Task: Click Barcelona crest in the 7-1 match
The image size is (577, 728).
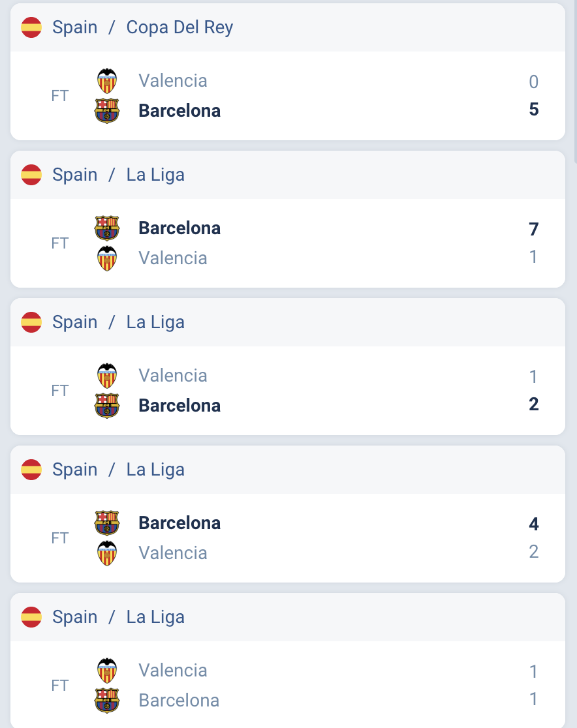Action: click(x=107, y=228)
